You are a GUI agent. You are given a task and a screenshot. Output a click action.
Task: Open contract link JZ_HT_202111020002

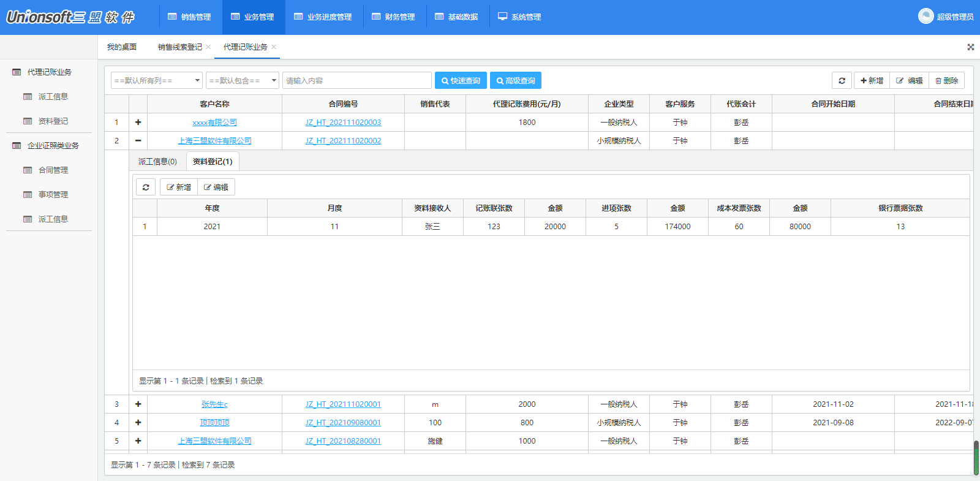click(x=343, y=141)
